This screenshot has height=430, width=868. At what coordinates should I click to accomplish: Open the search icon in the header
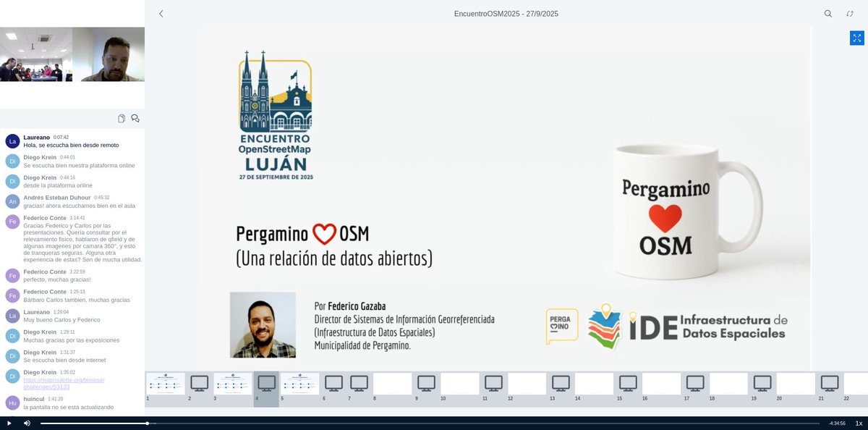828,14
